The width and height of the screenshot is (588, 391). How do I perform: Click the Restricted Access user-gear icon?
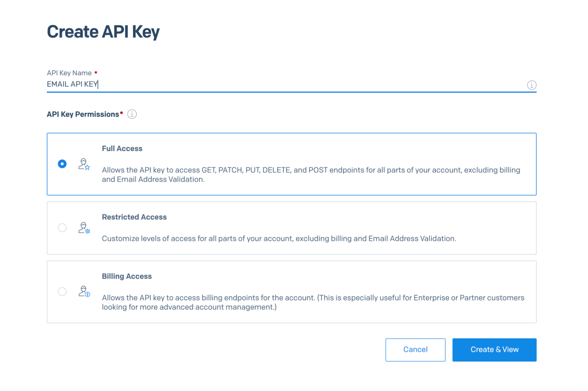(84, 228)
